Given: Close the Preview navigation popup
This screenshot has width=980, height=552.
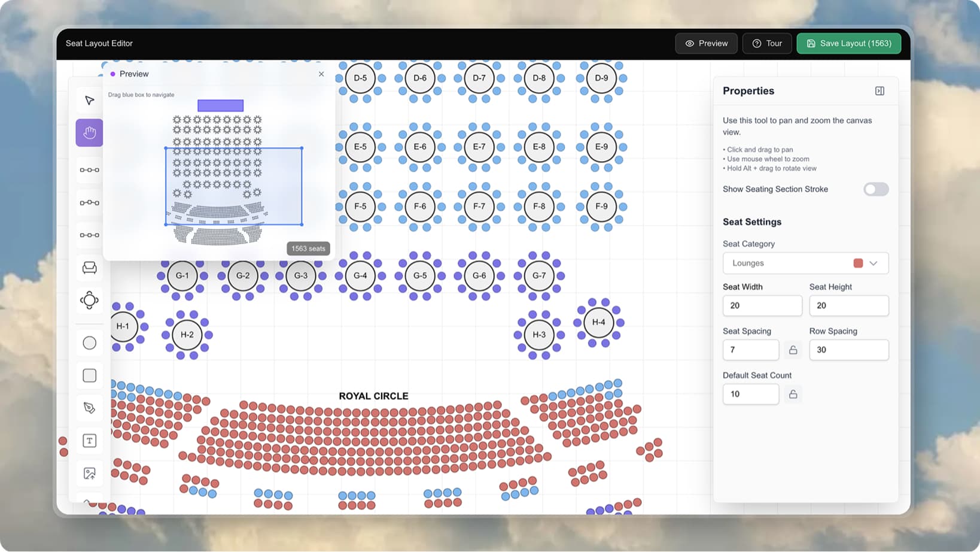Looking at the screenshot, I should tap(321, 74).
